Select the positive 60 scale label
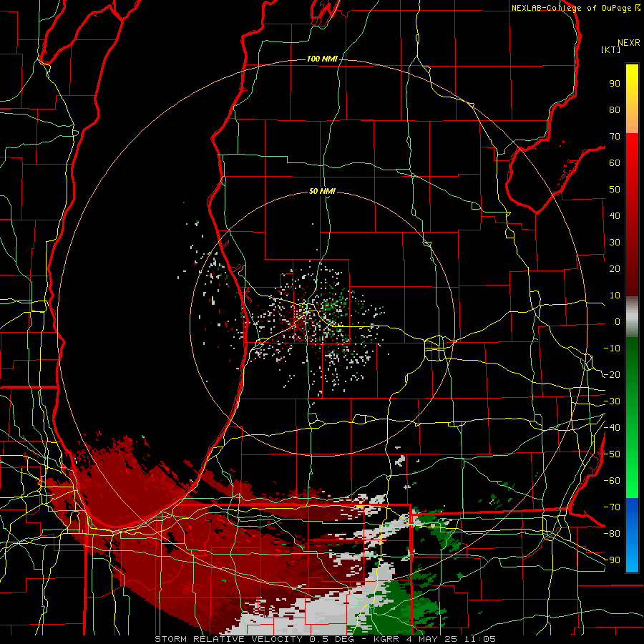The width and height of the screenshot is (644, 644). click(x=615, y=163)
